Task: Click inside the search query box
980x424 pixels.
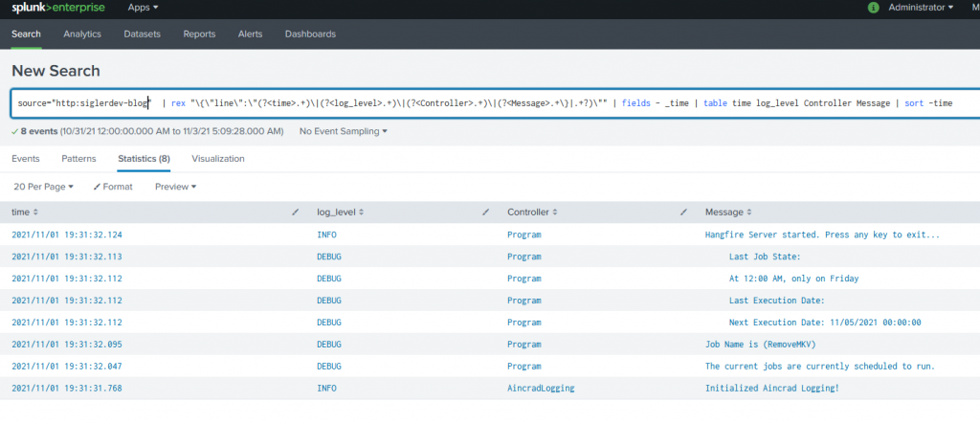Action: click(495, 103)
